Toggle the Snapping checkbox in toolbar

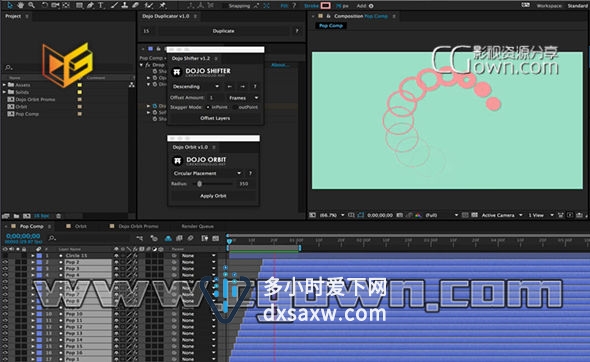point(225,6)
